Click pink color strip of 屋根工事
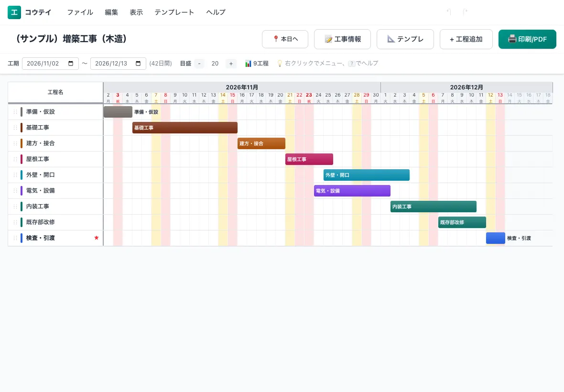 click(22, 159)
